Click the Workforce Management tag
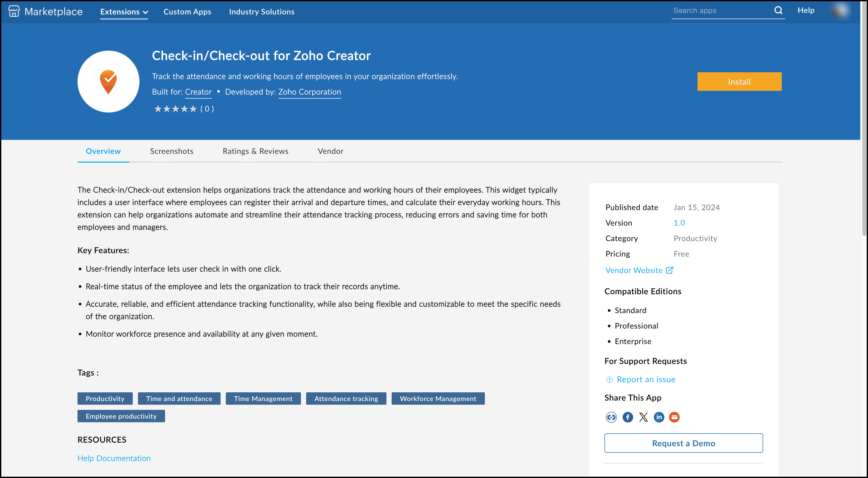The image size is (868, 478). 438,399
